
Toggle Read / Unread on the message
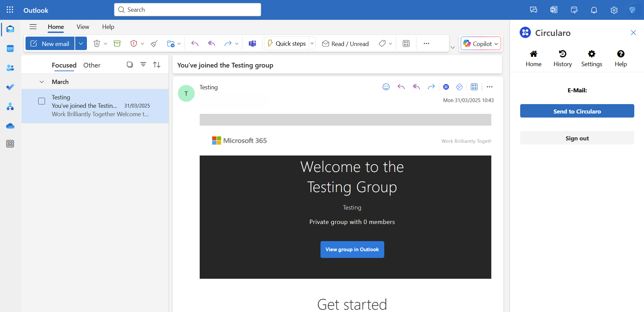tap(345, 43)
